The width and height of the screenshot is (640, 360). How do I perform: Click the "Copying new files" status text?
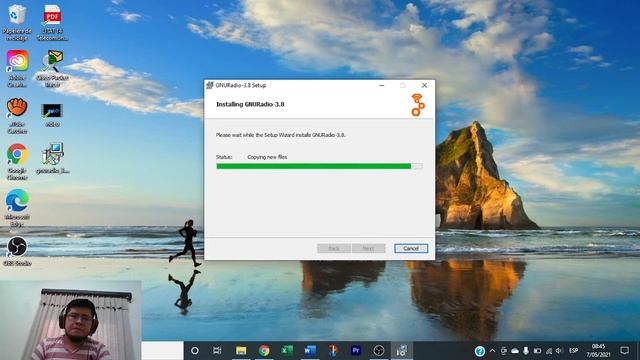(x=267, y=157)
